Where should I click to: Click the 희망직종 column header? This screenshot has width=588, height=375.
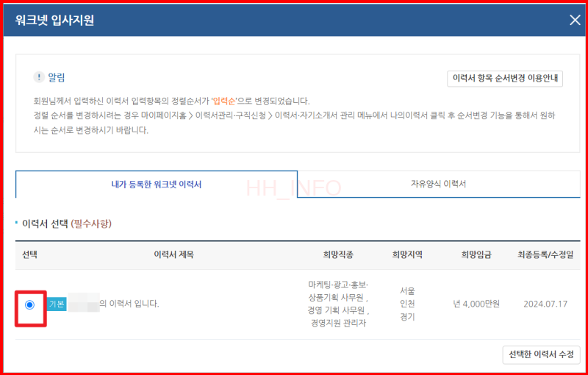(x=338, y=254)
